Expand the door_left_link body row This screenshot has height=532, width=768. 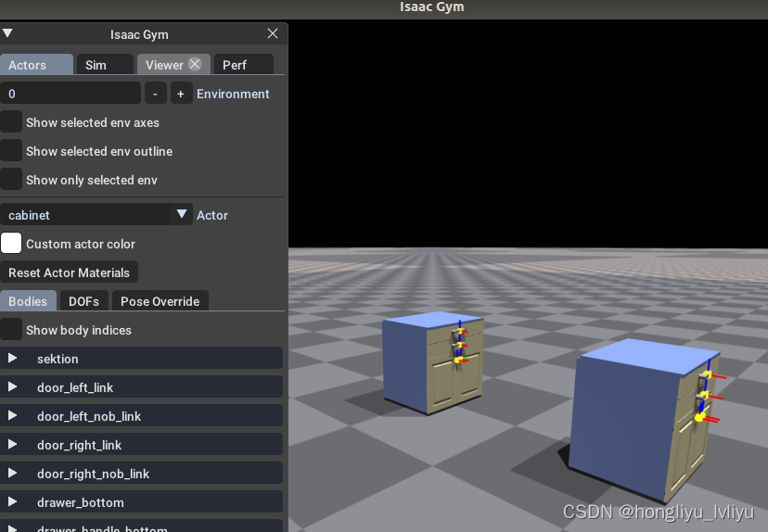tap(141, 387)
